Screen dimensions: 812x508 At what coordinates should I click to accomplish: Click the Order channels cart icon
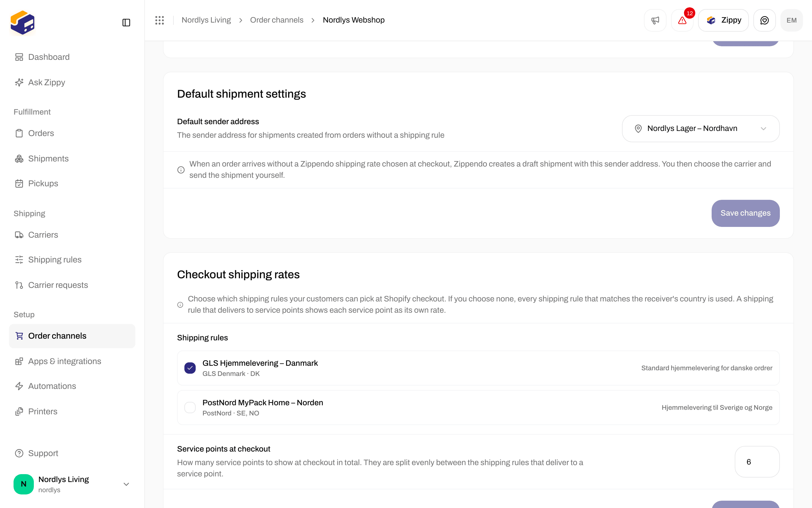[x=19, y=336]
